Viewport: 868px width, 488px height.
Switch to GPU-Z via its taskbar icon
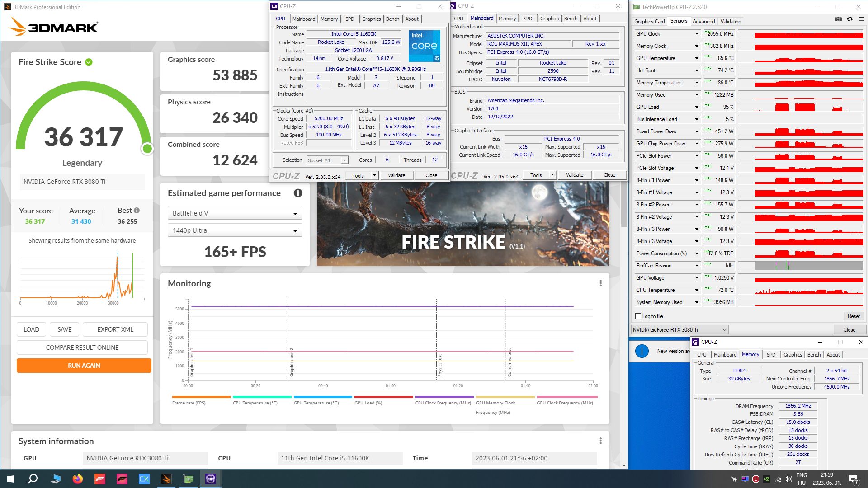(x=188, y=479)
